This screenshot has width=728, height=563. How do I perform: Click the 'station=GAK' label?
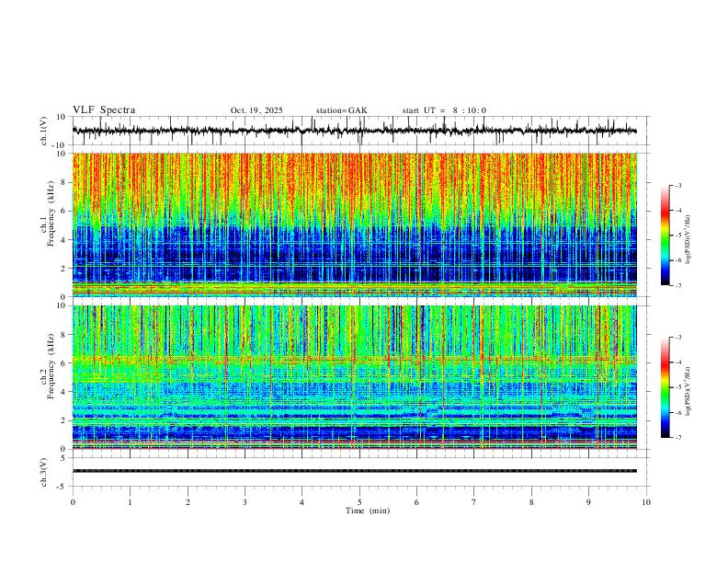tap(341, 110)
